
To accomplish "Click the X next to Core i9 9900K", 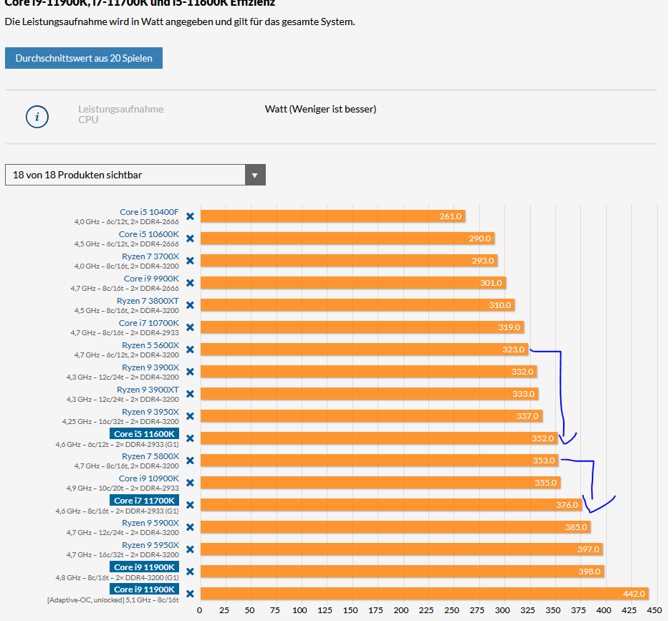I will tap(190, 283).
